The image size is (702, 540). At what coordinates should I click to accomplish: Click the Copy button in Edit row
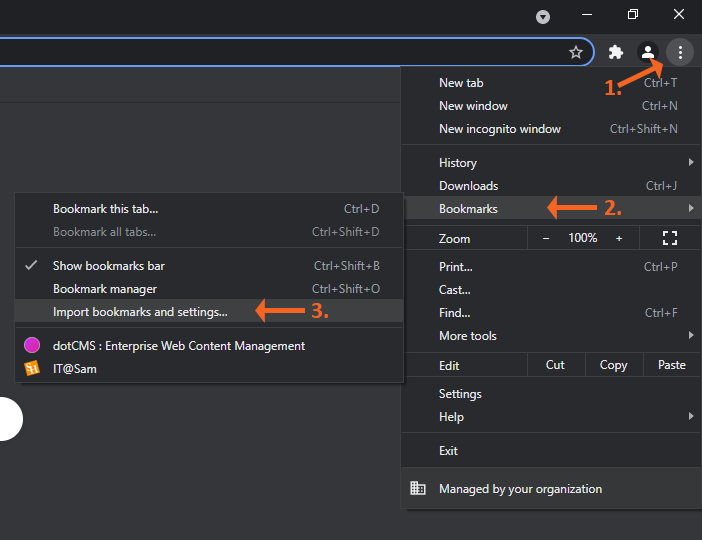click(x=613, y=365)
